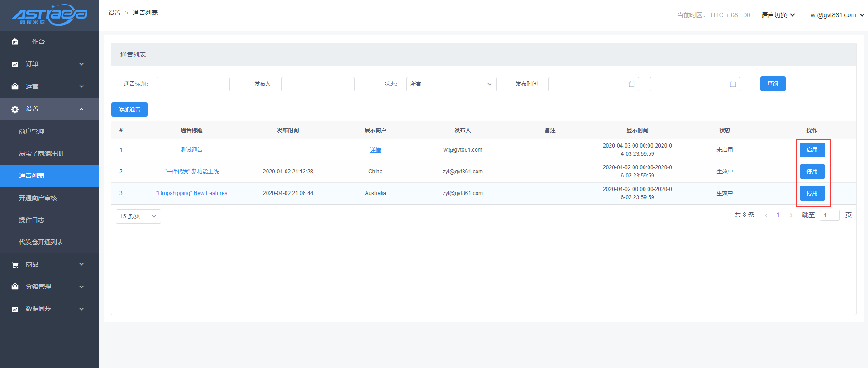This screenshot has width=868, height=368.
Task: Expand the 语言切换 language menu
Action: pos(778,15)
